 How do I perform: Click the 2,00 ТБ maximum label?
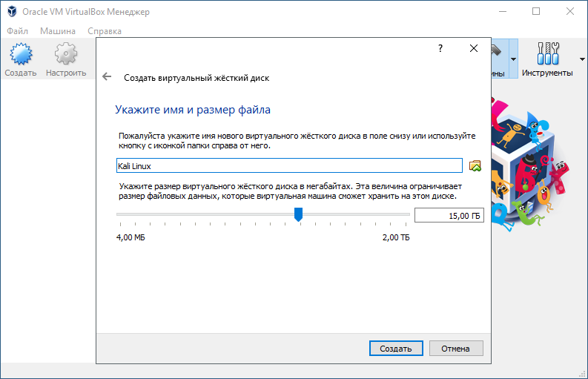pos(396,237)
